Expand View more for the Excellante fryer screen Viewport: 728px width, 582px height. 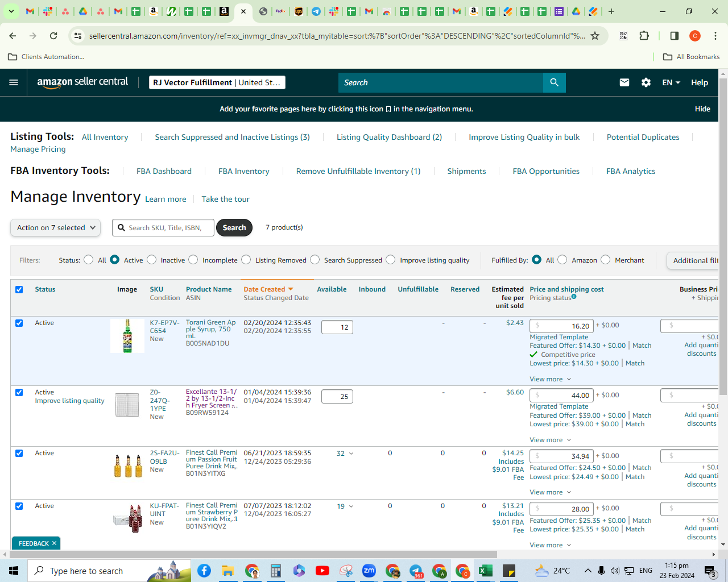pyautogui.click(x=551, y=440)
